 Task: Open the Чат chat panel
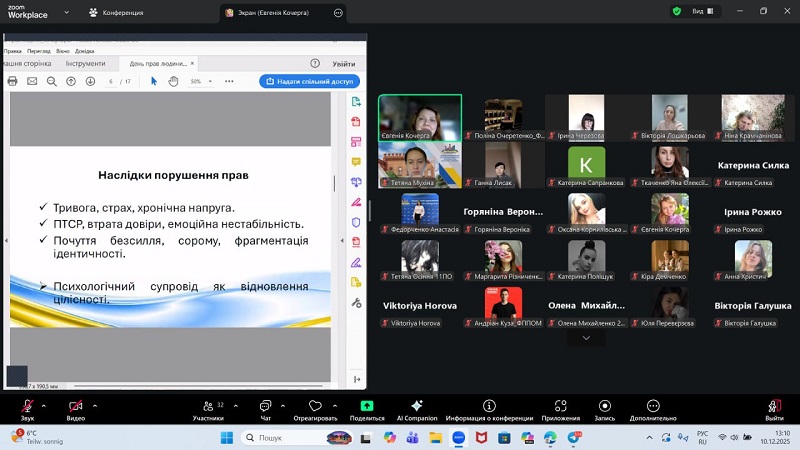click(265, 405)
